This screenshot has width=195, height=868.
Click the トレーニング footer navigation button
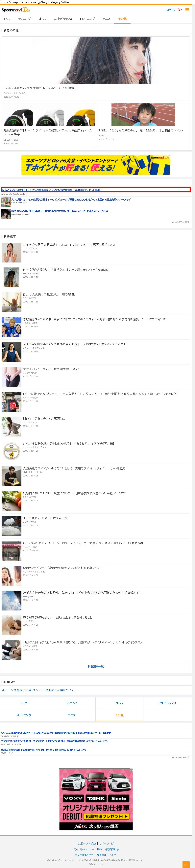tap(24, 715)
